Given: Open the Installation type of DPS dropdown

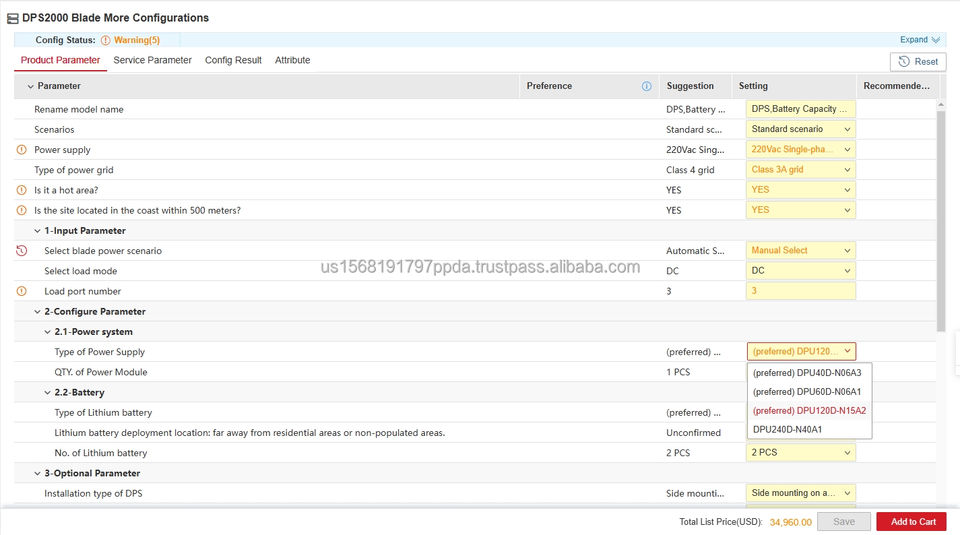Looking at the screenshot, I should (x=801, y=493).
